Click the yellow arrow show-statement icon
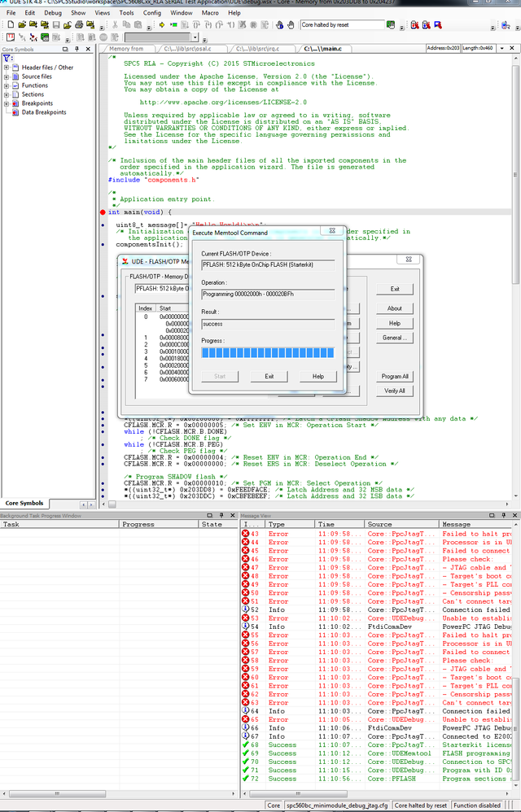The width and height of the screenshot is (521, 812). click(x=161, y=24)
